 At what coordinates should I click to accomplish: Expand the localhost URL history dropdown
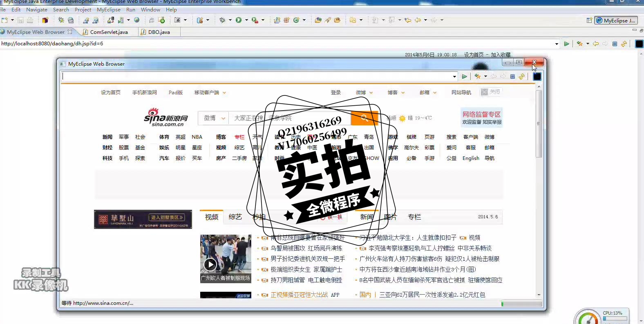557,44
